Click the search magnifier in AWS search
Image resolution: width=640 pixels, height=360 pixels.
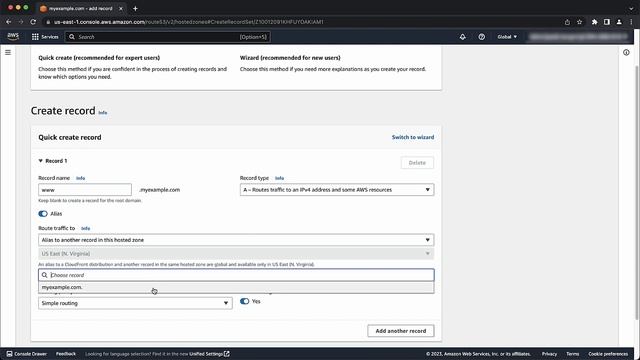pos(72,37)
